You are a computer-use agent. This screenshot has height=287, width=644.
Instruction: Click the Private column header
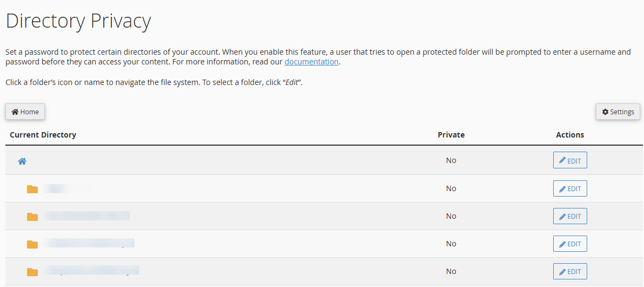451,135
